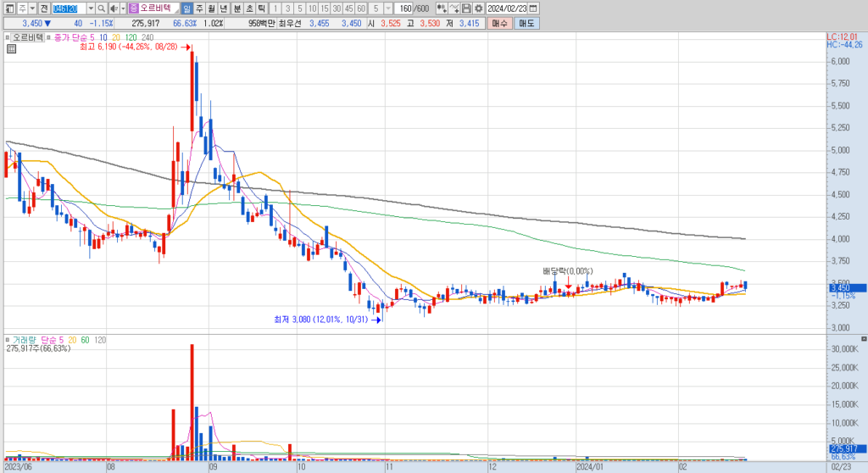Click the small square before 종가 단순
868x473 pixels.
(x=48, y=37)
